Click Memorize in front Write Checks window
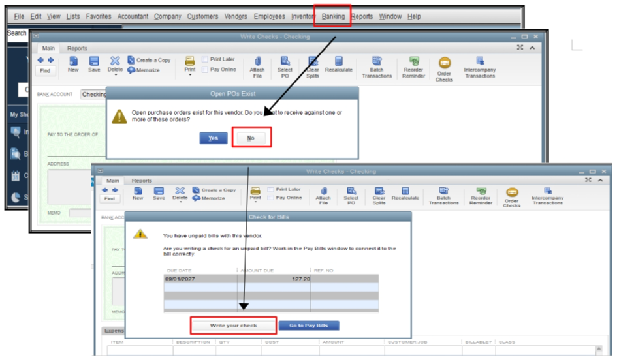 click(209, 198)
